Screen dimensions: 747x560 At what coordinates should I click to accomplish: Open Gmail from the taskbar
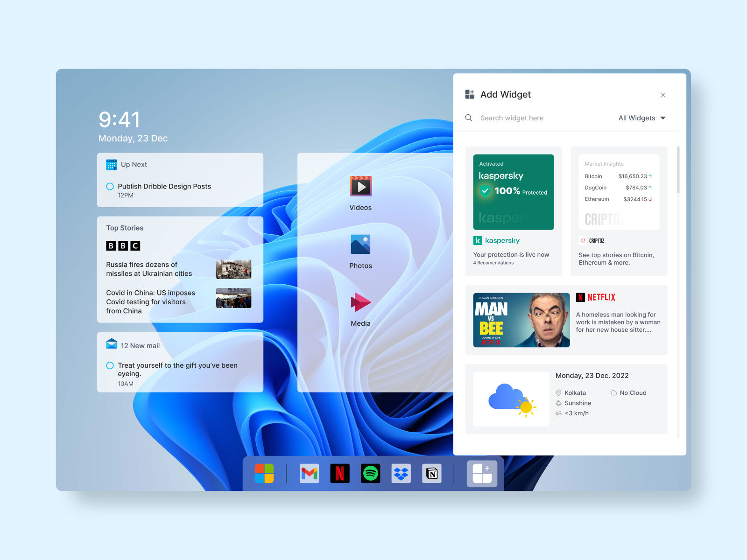(x=309, y=473)
